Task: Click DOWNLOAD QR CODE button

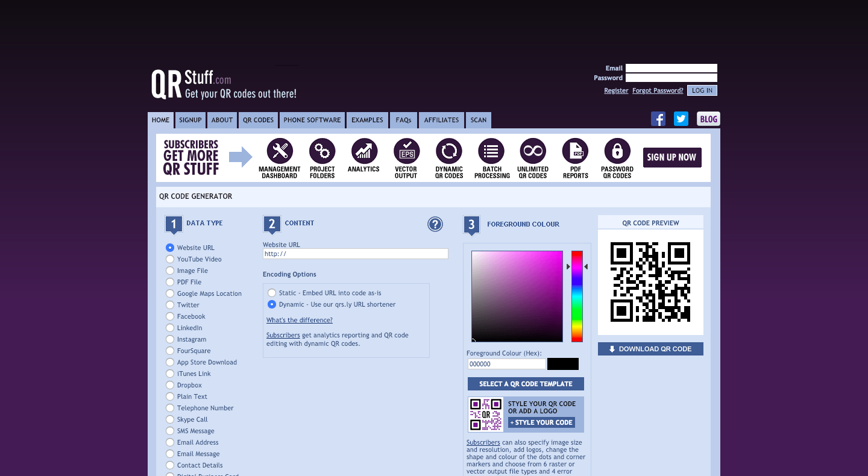Action: click(650, 349)
